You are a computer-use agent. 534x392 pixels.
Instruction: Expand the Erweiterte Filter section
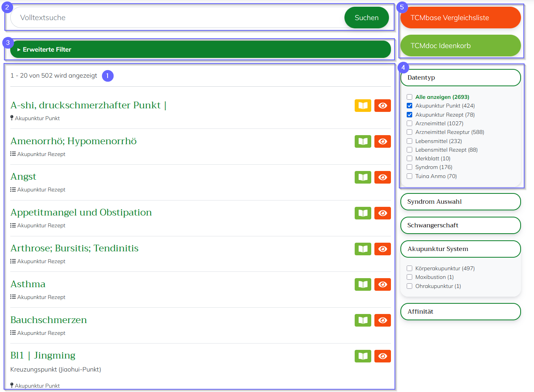[200, 50]
